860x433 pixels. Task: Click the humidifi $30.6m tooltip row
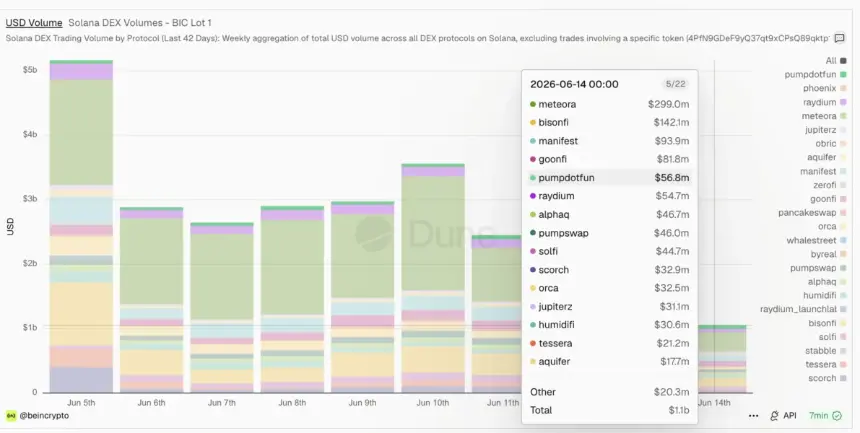(609, 325)
